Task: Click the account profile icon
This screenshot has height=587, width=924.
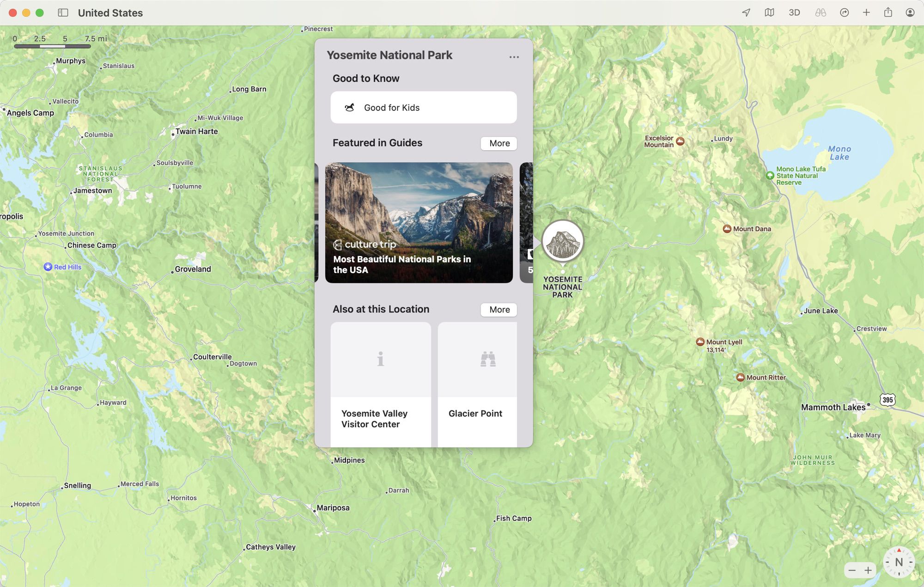Action: [909, 12]
